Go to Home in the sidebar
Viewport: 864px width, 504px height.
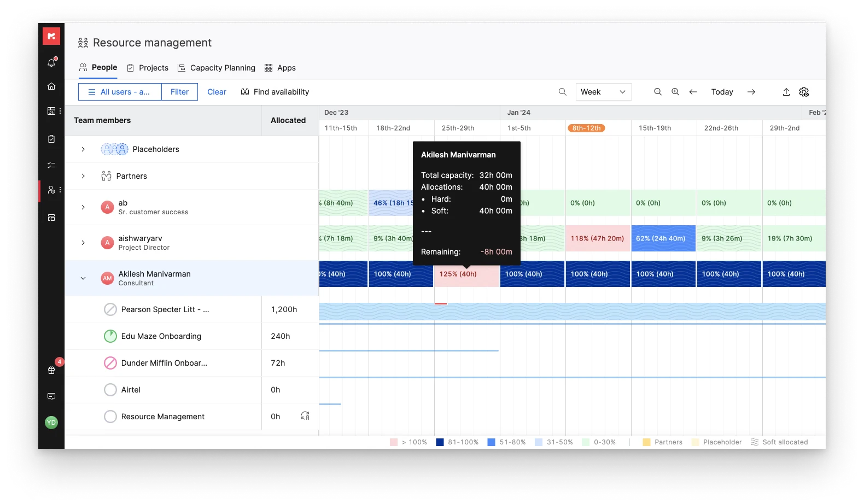(x=51, y=86)
